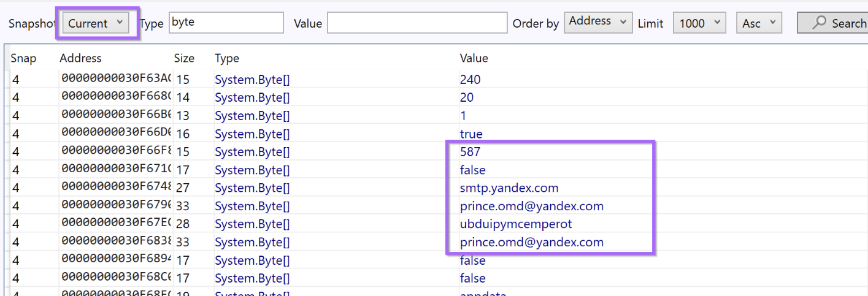Select the value 587 cell
868x296 pixels.
[470, 151]
